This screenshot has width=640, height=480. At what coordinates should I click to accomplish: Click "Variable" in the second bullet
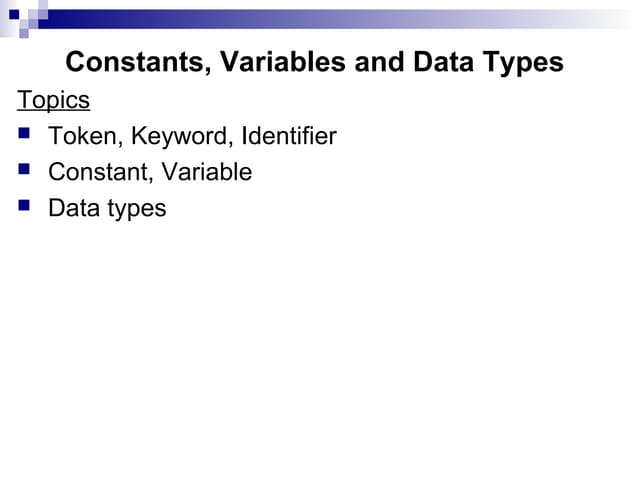click(x=207, y=172)
